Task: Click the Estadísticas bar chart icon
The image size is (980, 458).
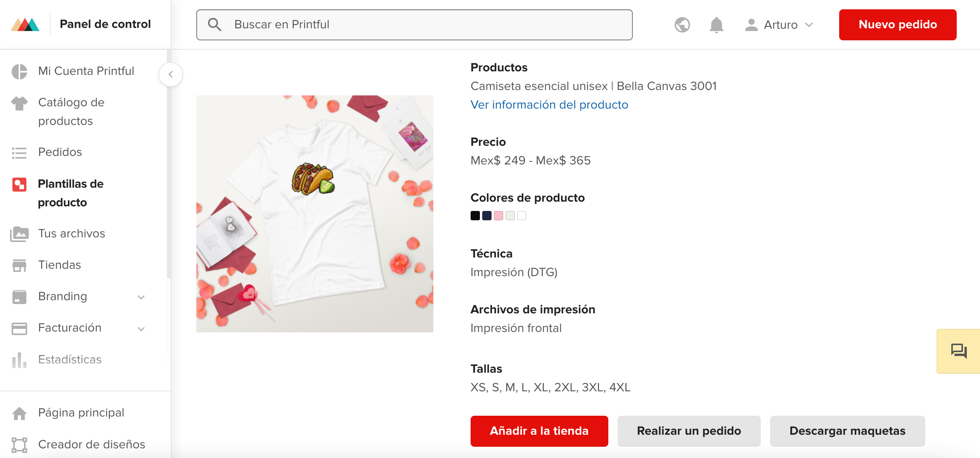Action: pyautogui.click(x=19, y=360)
